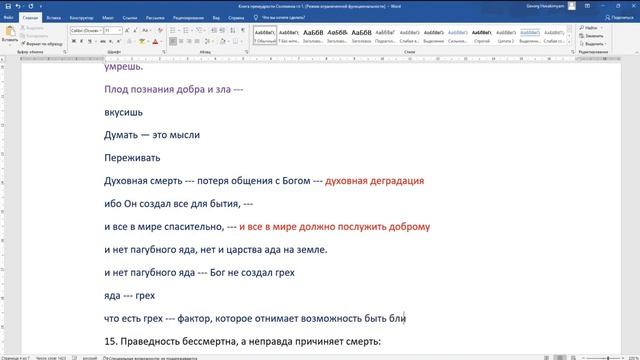The height and width of the screenshot is (360, 640).
Task: Increase the paragraph indent
Action: click(x=222, y=31)
